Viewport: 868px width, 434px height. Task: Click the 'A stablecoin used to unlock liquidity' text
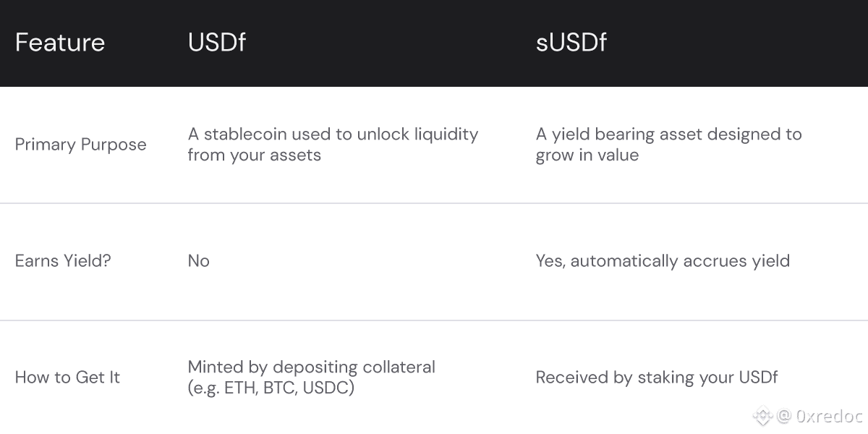333,135
